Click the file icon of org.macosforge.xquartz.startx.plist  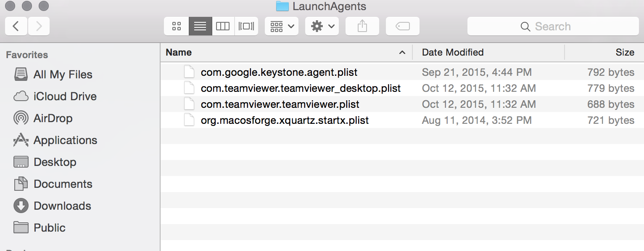click(x=190, y=120)
